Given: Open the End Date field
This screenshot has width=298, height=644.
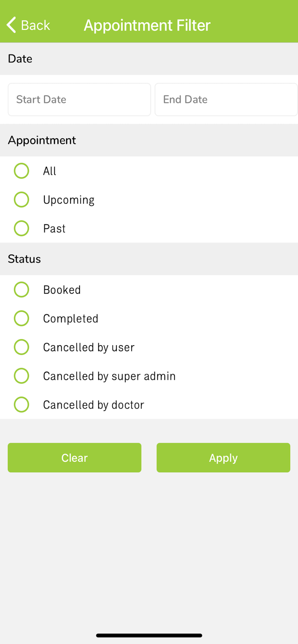Looking at the screenshot, I should point(226,99).
